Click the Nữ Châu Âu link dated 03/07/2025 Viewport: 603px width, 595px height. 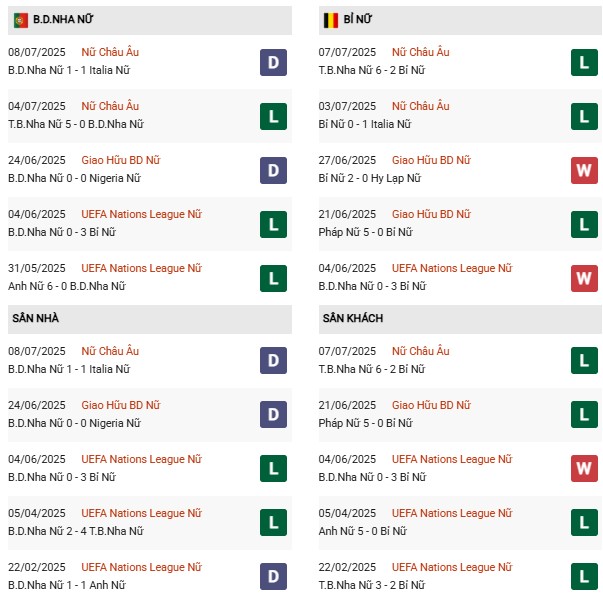click(421, 106)
